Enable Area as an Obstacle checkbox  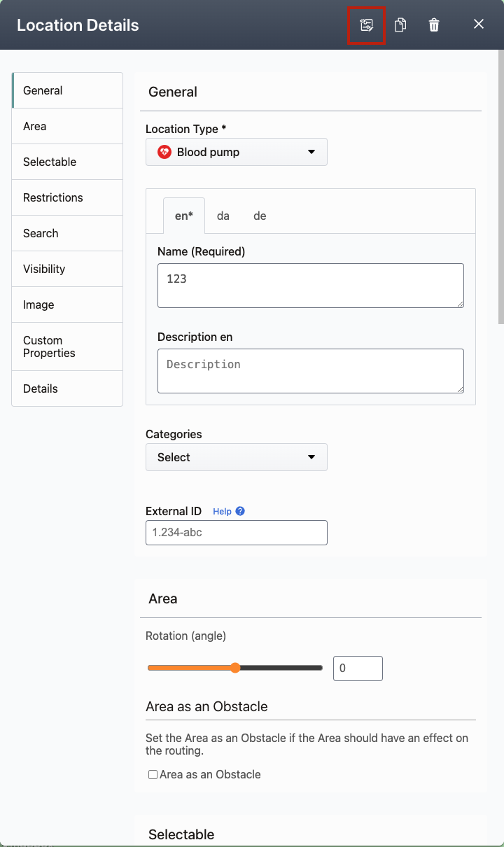[x=153, y=775]
